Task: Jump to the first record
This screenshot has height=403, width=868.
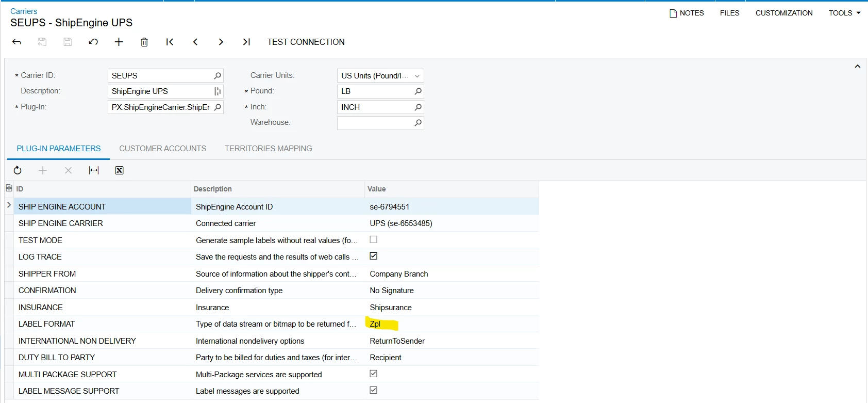Action: point(170,42)
